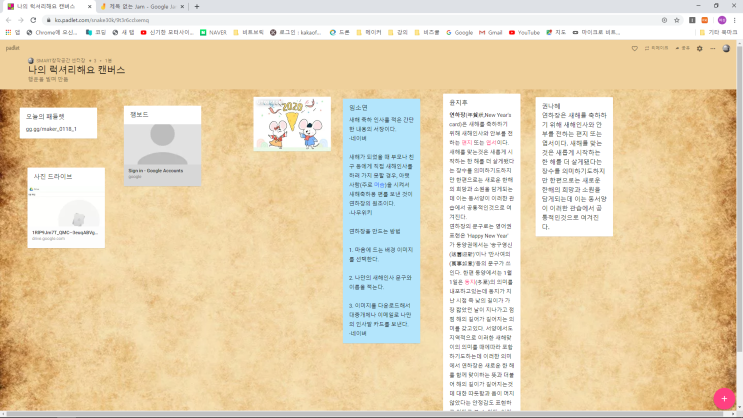Viewport: 743px width, 418px height.
Task: Open the 드론 bookmark
Action: pyautogui.click(x=340, y=32)
